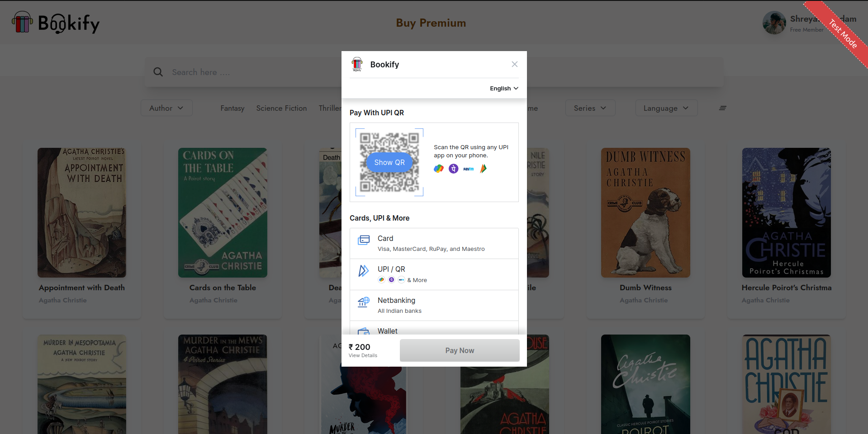Click the Cards on the Table title
The height and width of the screenshot is (434, 868).
[x=223, y=288]
